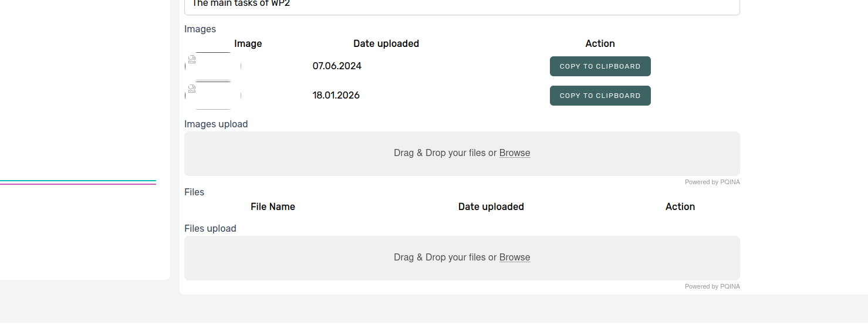Click Browse in the Images upload area

[x=515, y=153]
